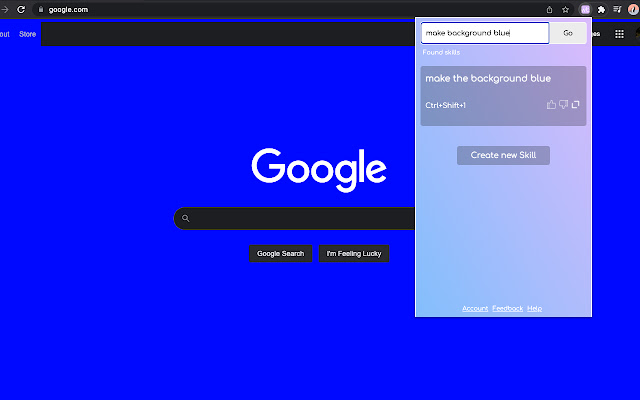Open the Feedback link in the popup

(x=507, y=309)
